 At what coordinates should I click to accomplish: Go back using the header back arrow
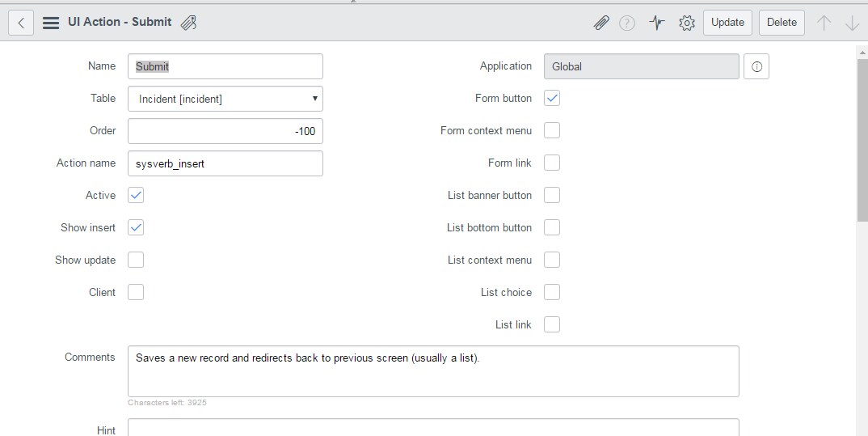[x=21, y=23]
